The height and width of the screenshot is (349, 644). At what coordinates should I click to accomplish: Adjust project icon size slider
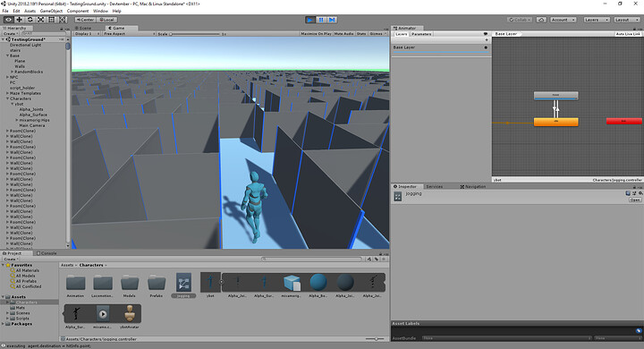375,339
